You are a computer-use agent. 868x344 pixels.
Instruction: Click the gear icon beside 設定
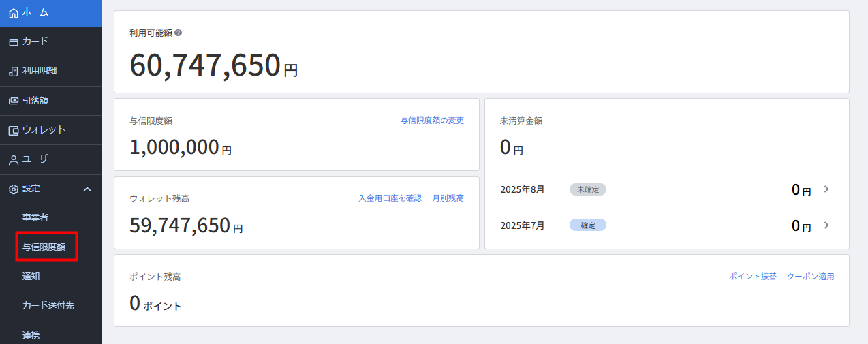point(13,189)
